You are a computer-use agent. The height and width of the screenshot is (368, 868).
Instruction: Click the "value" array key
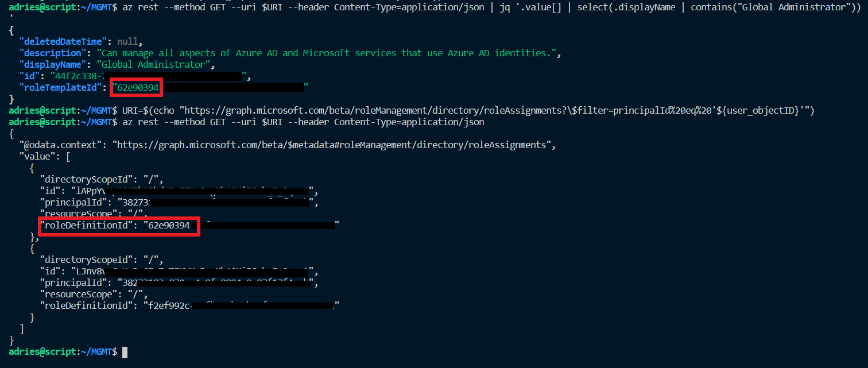(x=36, y=156)
